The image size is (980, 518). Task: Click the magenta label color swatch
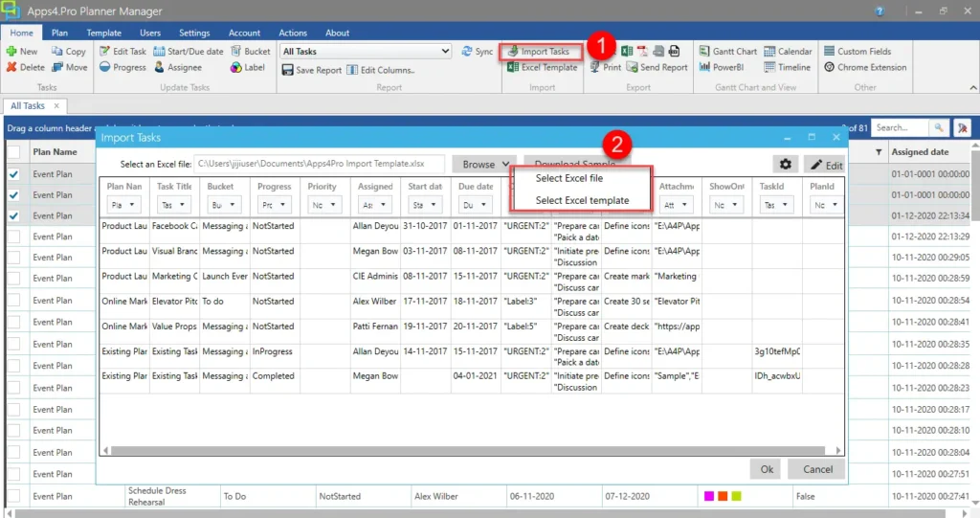coord(709,496)
